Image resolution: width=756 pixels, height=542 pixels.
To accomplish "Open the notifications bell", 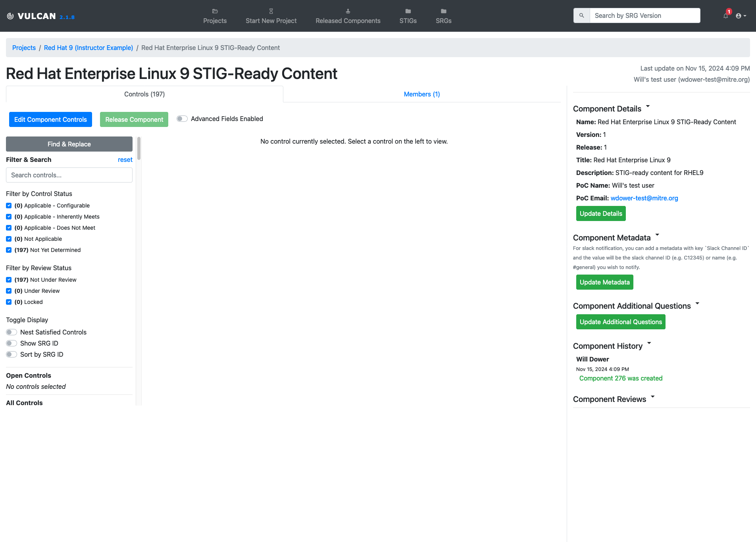I will coord(725,16).
